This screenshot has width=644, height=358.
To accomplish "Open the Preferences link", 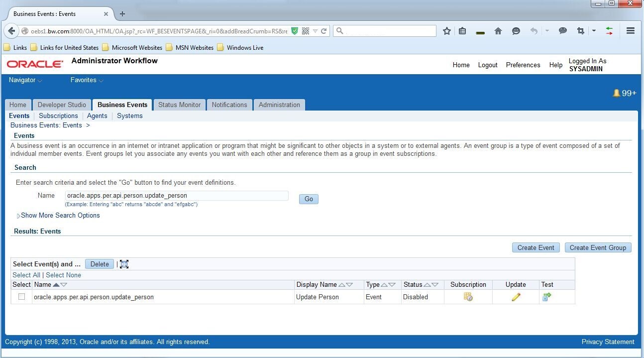I will pyautogui.click(x=523, y=65).
